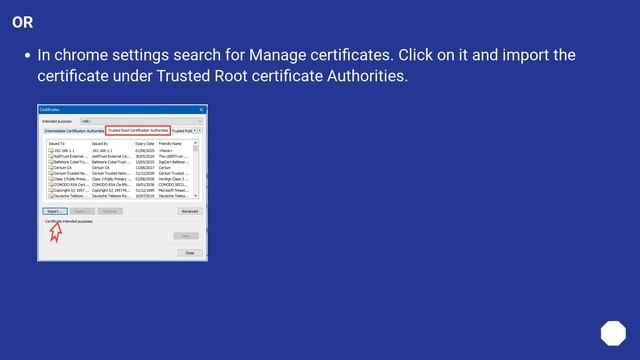This screenshot has height=360, width=640.
Task: Click certificate icon beside Certum CA
Action: click(51, 168)
